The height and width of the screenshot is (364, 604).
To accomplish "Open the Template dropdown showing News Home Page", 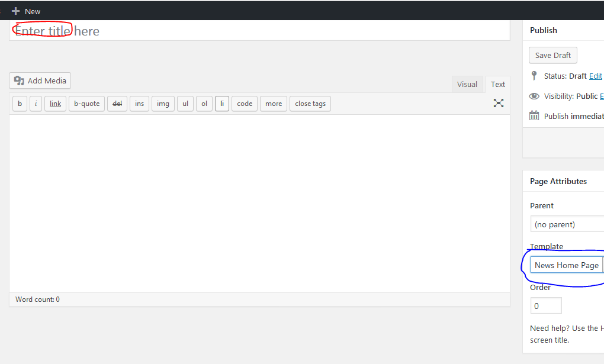I will [x=567, y=265].
